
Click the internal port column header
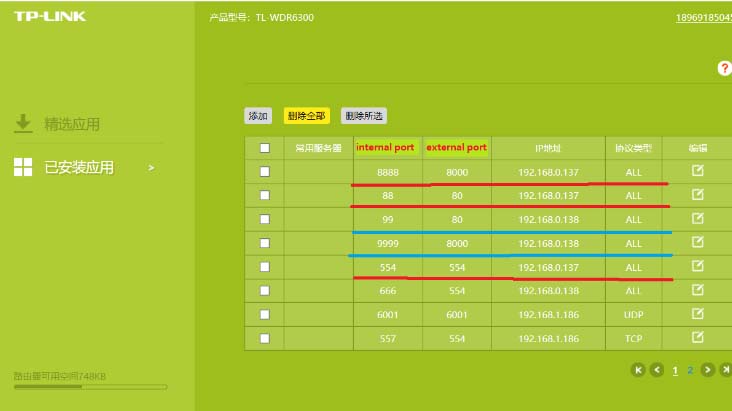385,148
